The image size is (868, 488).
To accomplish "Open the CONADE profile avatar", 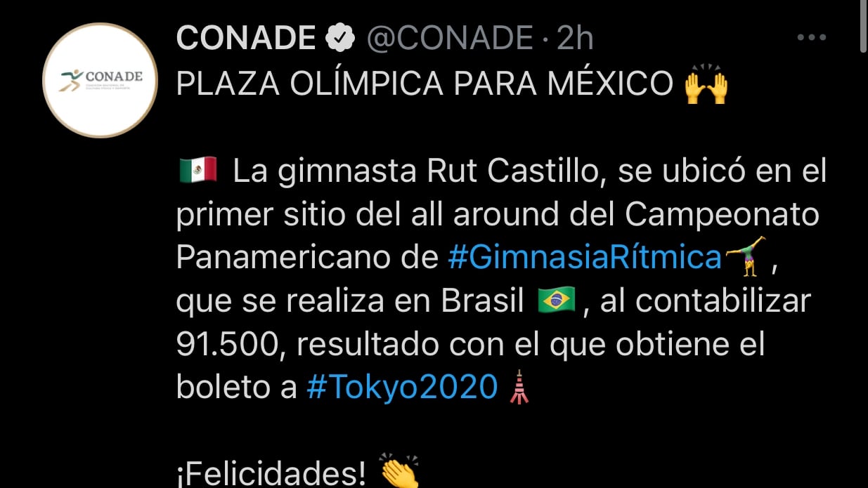I will click(99, 80).
